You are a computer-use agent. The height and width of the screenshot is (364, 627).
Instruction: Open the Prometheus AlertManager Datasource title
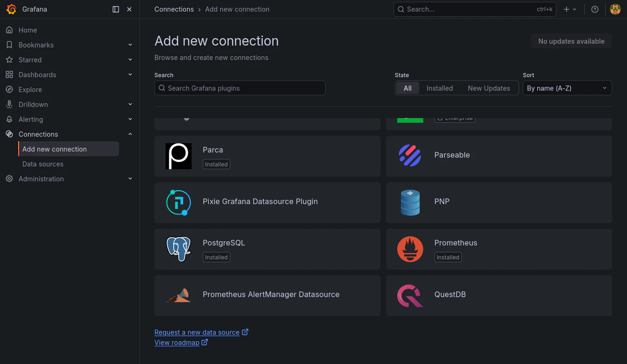(x=271, y=295)
